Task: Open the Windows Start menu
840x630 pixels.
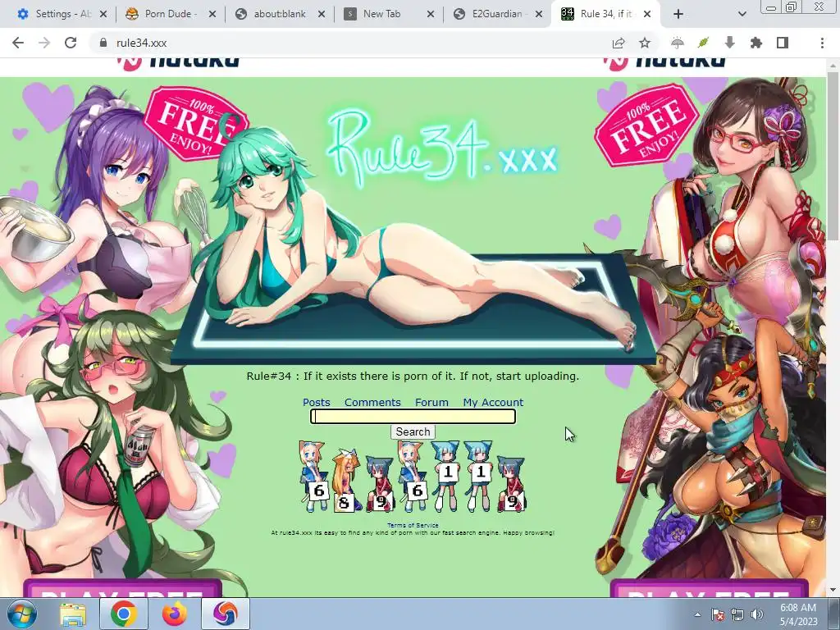Action: (21, 614)
